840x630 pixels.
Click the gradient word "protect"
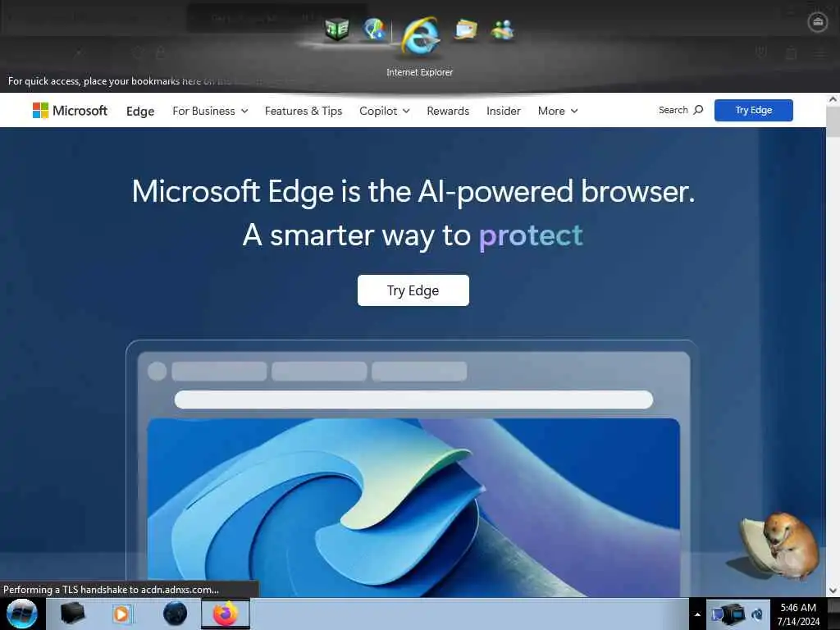(531, 235)
